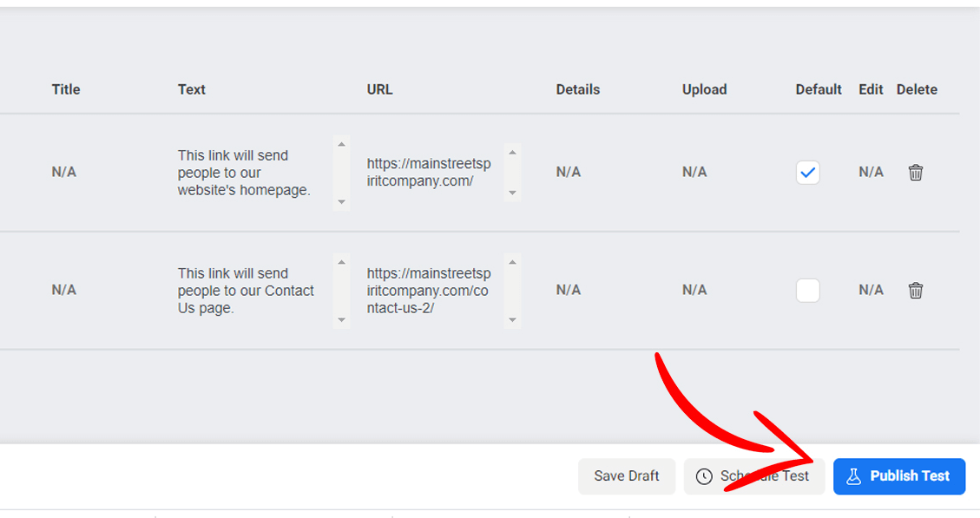Click the Default column header
The width and height of the screenshot is (980, 518).
[x=819, y=89]
